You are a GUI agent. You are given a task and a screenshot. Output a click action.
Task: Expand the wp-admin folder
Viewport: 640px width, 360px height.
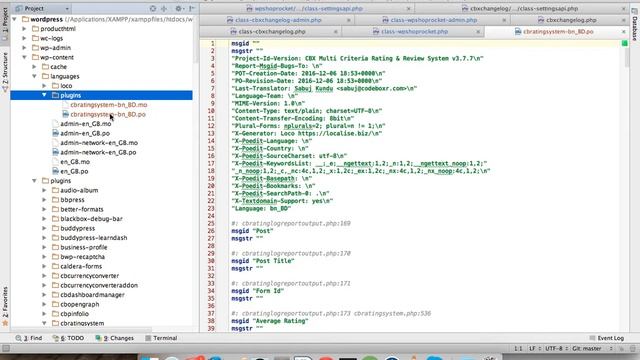tap(24, 48)
